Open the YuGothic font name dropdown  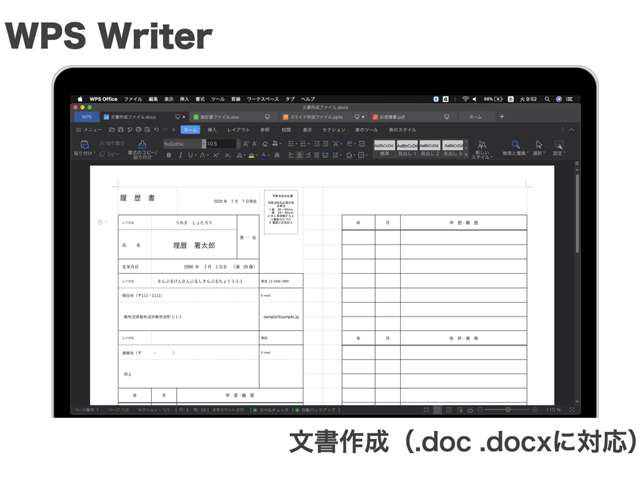point(204,144)
